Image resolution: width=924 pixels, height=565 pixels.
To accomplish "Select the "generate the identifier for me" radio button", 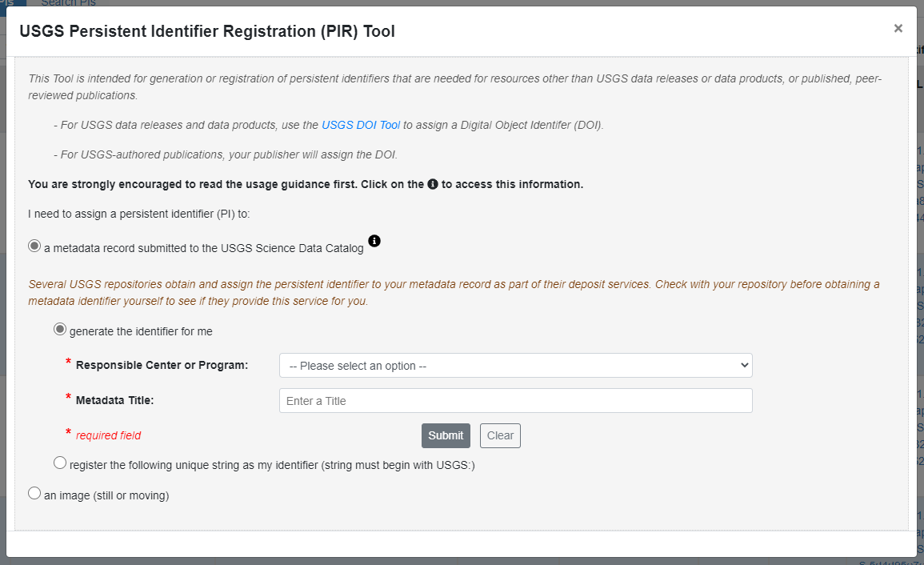I will [x=59, y=328].
